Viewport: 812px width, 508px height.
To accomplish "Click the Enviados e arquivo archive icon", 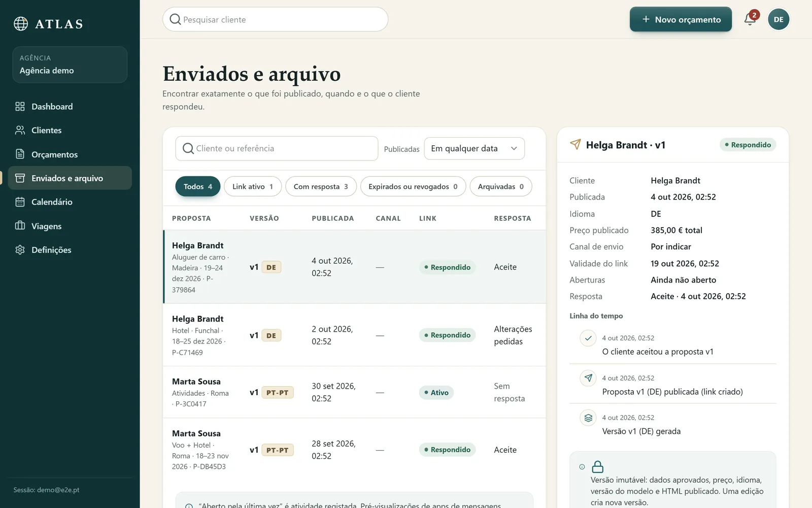I will pyautogui.click(x=20, y=178).
